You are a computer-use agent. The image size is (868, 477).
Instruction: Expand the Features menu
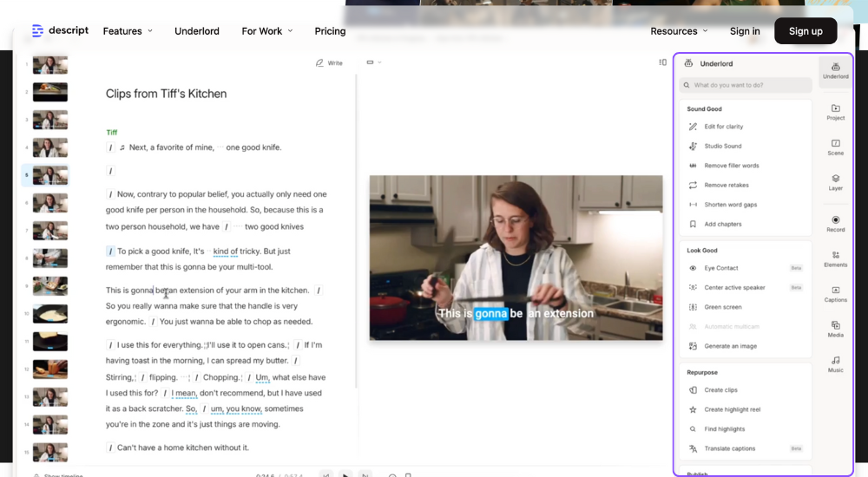(128, 31)
